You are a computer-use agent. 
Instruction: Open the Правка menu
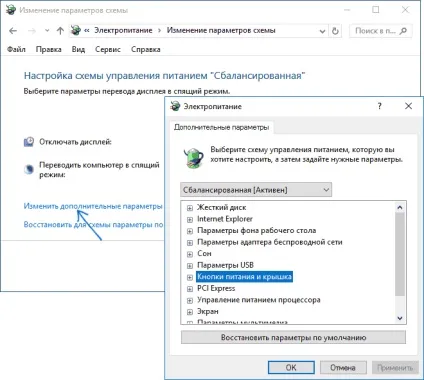[x=48, y=49]
